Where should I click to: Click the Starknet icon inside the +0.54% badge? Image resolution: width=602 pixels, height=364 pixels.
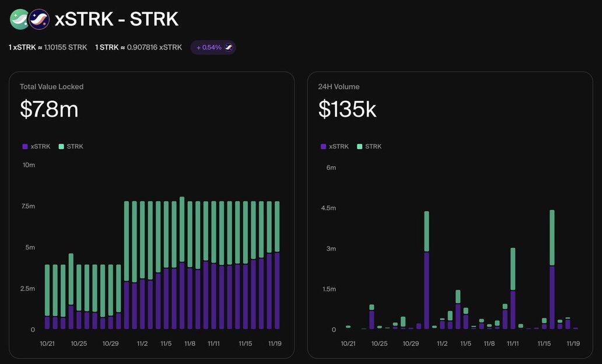229,47
